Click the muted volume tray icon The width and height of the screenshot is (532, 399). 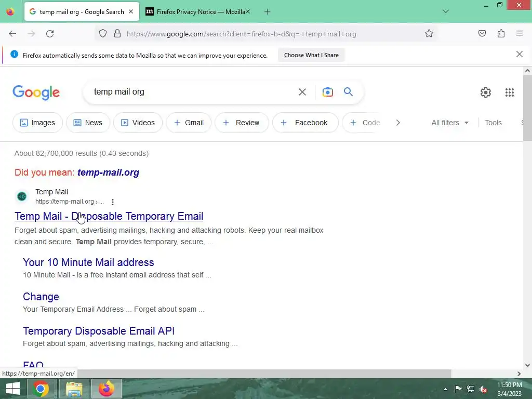tap(483, 389)
